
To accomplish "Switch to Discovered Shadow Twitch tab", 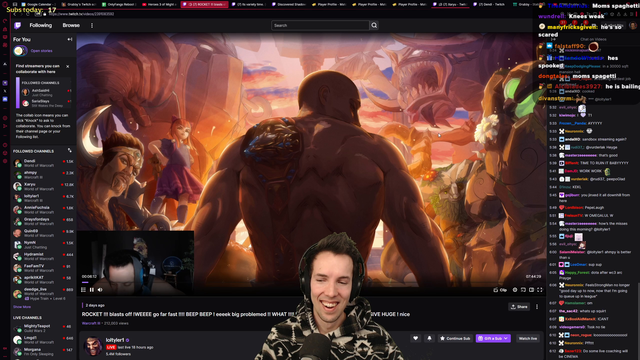I will coord(289,4).
